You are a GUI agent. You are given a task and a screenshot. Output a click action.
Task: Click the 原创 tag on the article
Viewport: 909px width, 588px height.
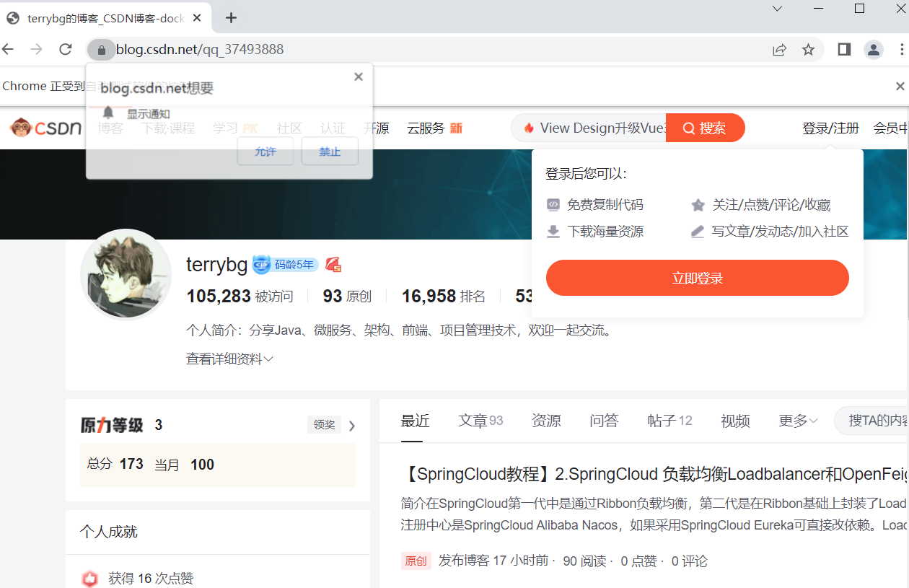tap(416, 561)
